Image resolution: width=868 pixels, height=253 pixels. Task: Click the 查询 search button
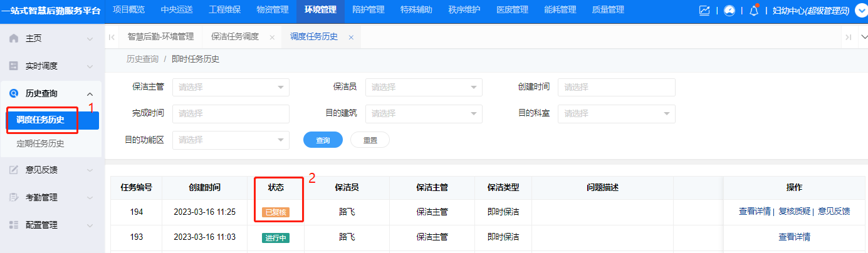click(x=323, y=140)
